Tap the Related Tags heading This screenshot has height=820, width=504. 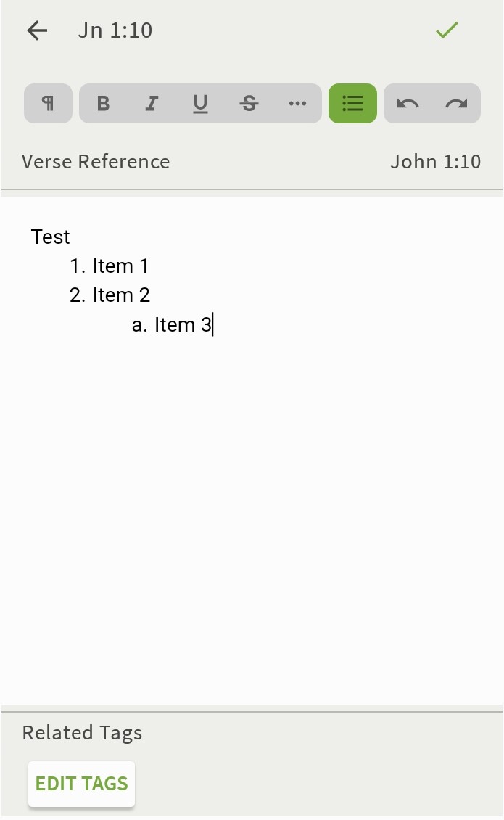coord(82,733)
